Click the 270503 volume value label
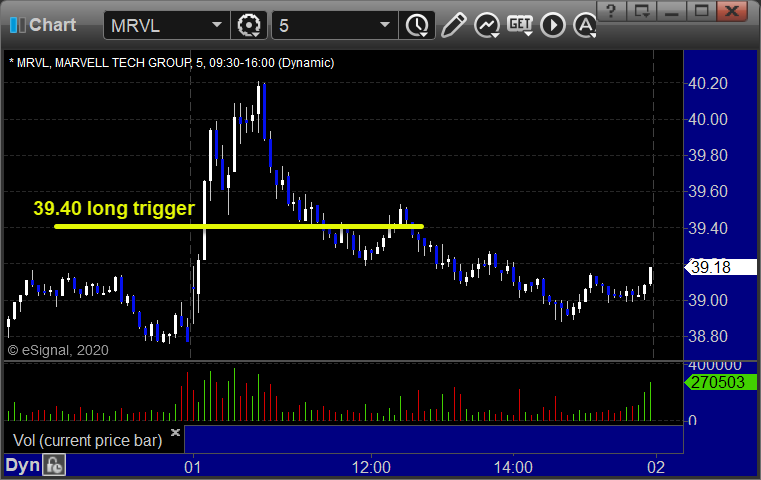 click(721, 382)
